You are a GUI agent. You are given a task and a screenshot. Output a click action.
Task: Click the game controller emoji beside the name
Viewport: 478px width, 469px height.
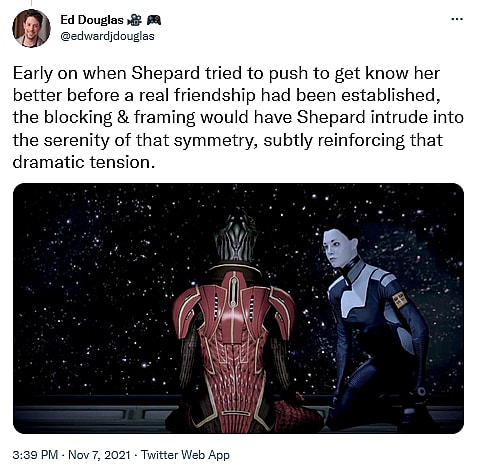[x=154, y=20]
